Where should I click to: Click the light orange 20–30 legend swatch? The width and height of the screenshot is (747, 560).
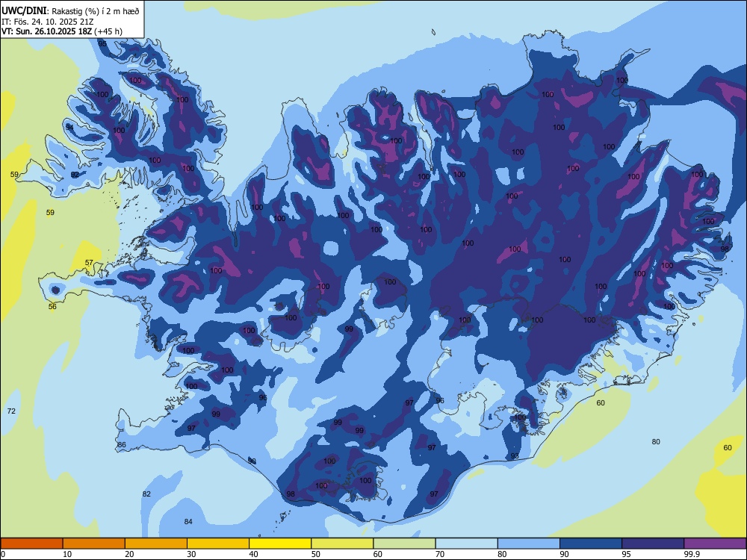pyautogui.click(x=156, y=544)
